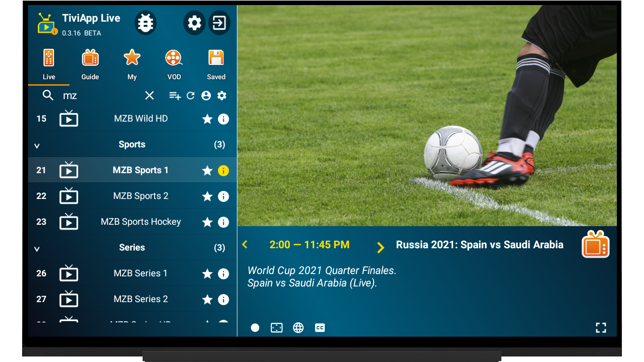Switch to the Guide tab
Screen dimensions: 644x362
90,64
